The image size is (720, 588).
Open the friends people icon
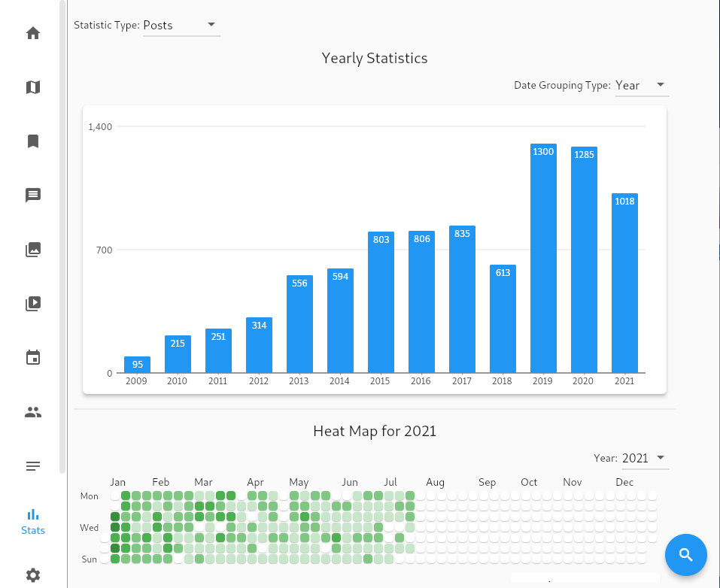[x=32, y=412]
